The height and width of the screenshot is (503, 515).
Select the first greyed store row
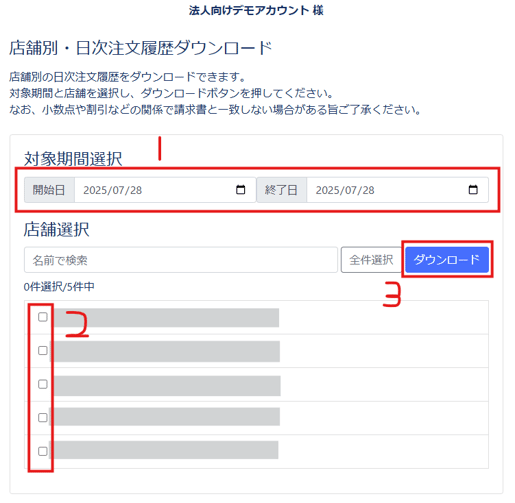click(256, 317)
